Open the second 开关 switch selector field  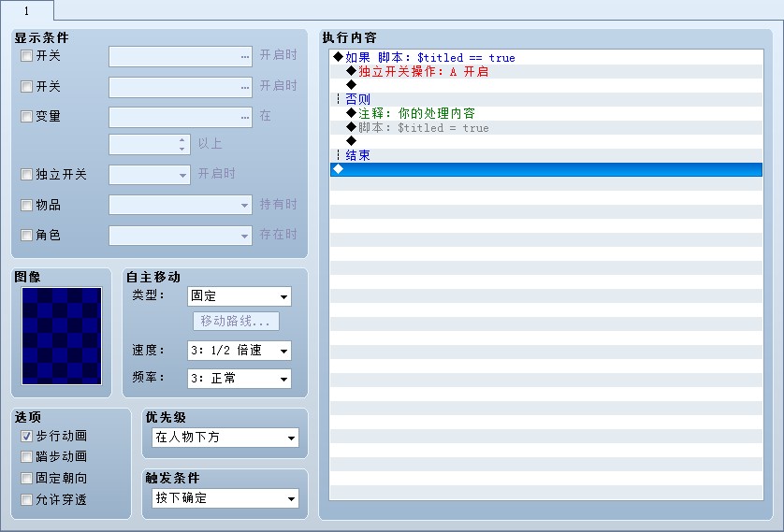point(181,87)
